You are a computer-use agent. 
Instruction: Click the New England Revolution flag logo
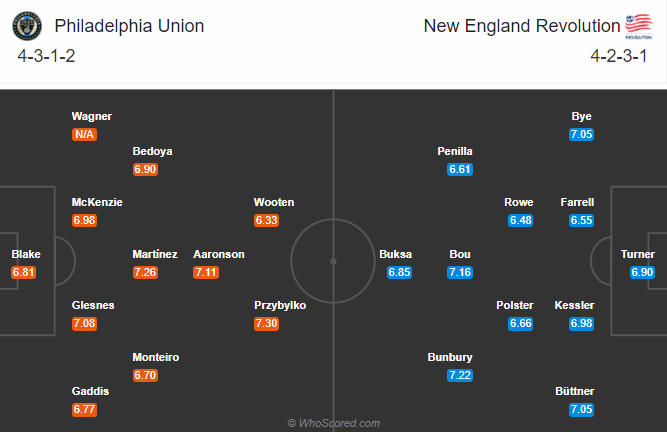pos(638,26)
